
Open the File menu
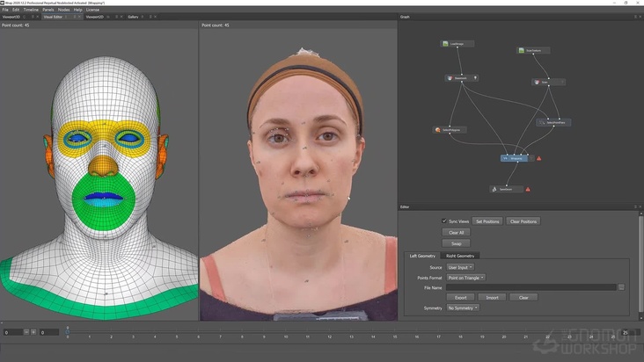pos(5,10)
